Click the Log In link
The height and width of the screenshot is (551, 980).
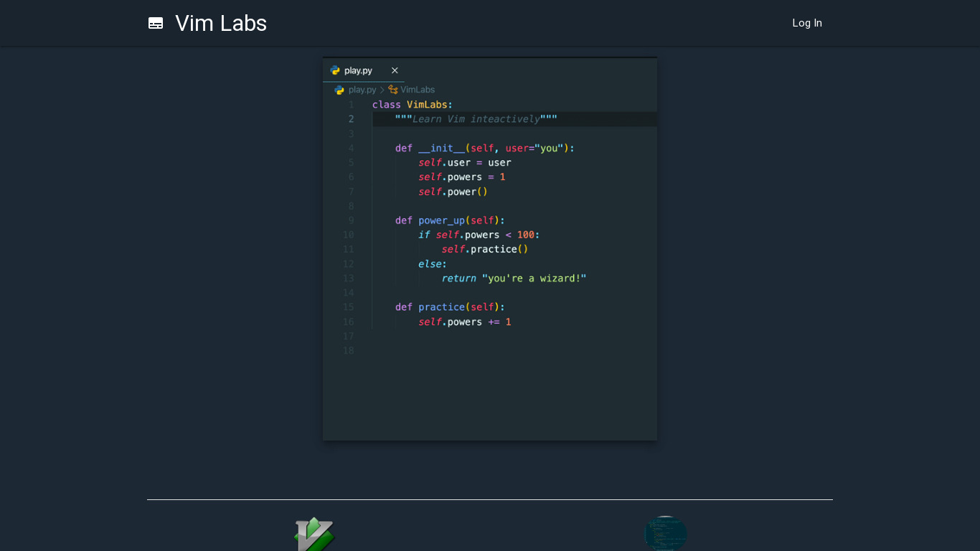[807, 23]
